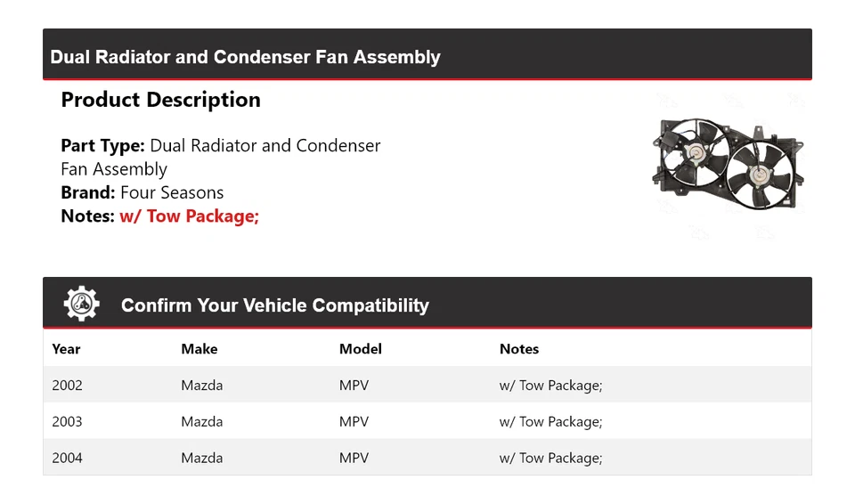Click the Tow Package note in the 2002 row
This screenshot has width=855, height=504.
click(550, 386)
